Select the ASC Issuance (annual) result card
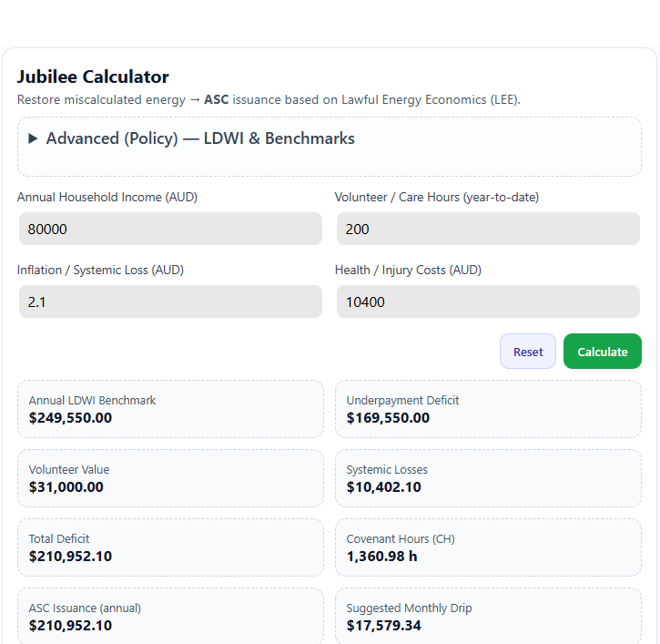The image size is (660, 644). tap(170, 616)
